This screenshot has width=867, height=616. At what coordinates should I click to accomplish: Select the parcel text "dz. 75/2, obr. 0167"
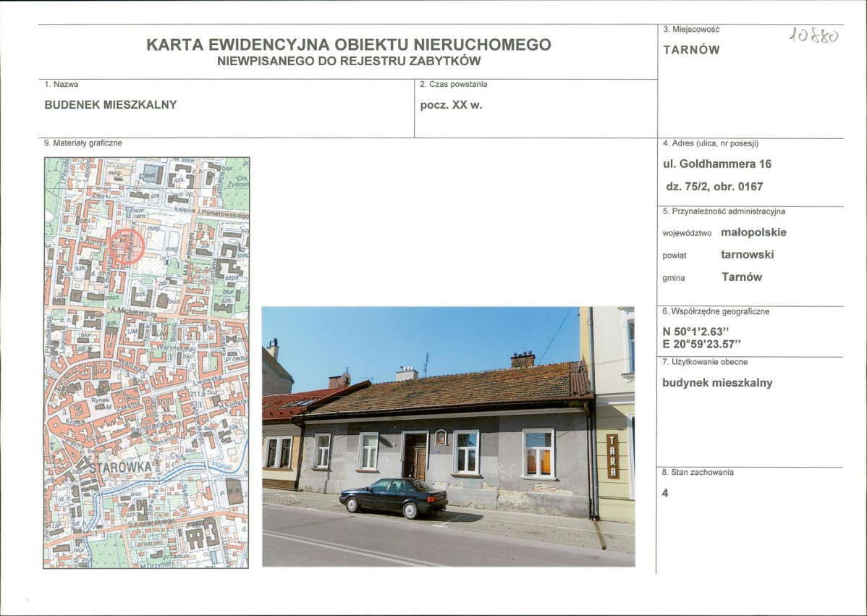[x=714, y=187]
